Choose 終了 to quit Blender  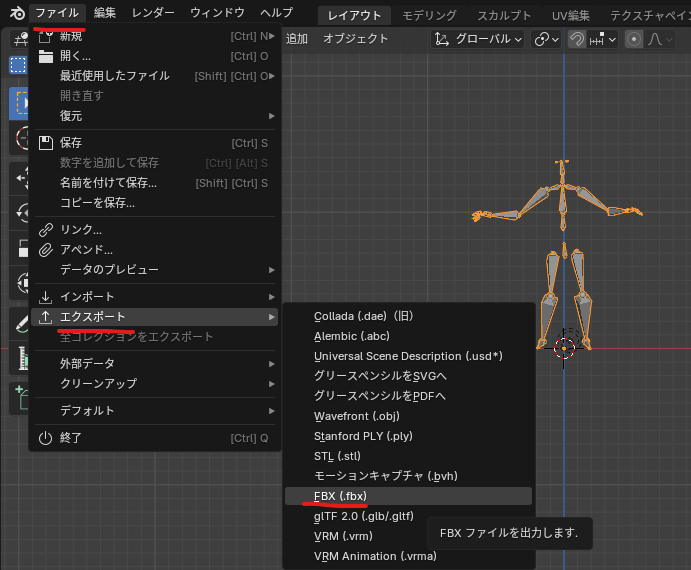pyautogui.click(x=155, y=438)
